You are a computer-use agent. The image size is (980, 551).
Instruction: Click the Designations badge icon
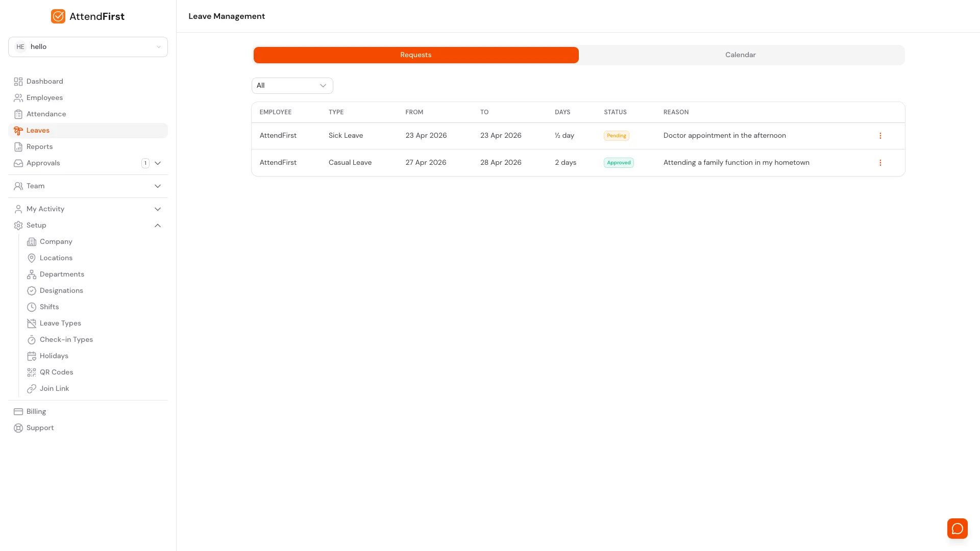pyautogui.click(x=32, y=291)
